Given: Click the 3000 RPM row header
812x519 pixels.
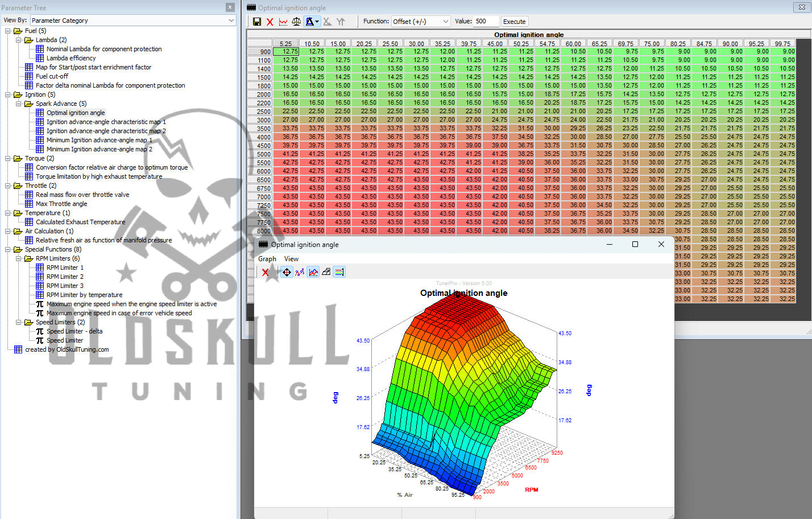Looking at the screenshot, I should click(260, 120).
